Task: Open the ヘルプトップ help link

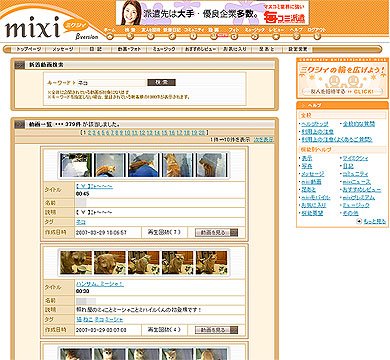Action: coord(315,124)
